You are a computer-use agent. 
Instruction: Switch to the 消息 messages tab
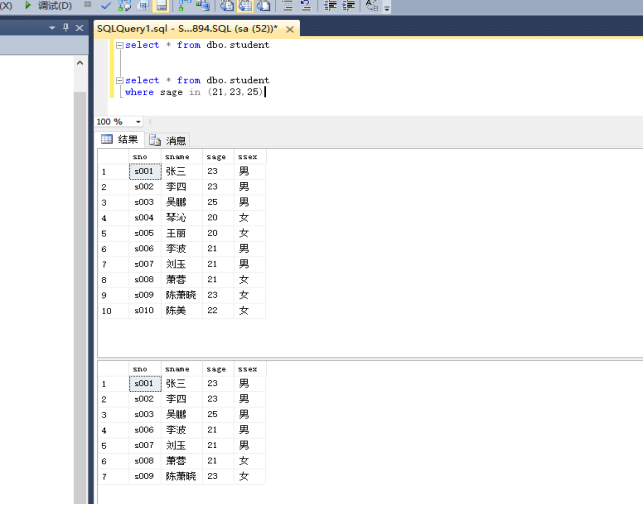click(x=167, y=140)
